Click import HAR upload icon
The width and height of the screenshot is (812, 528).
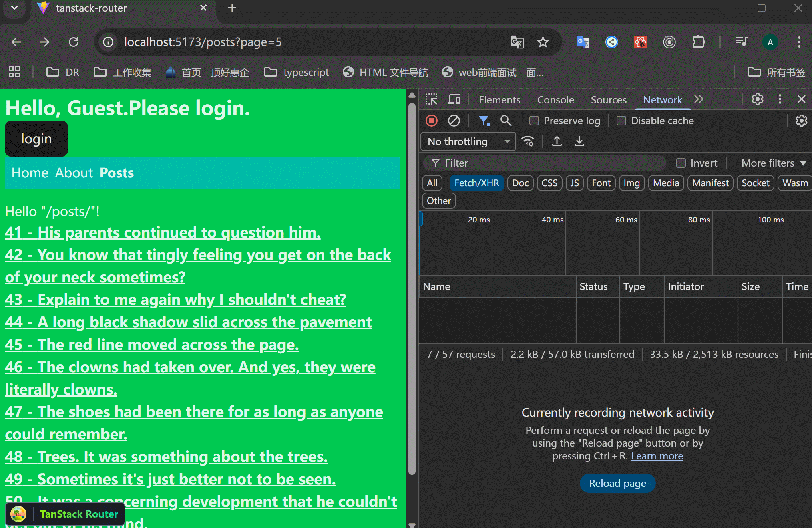click(557, 141)
